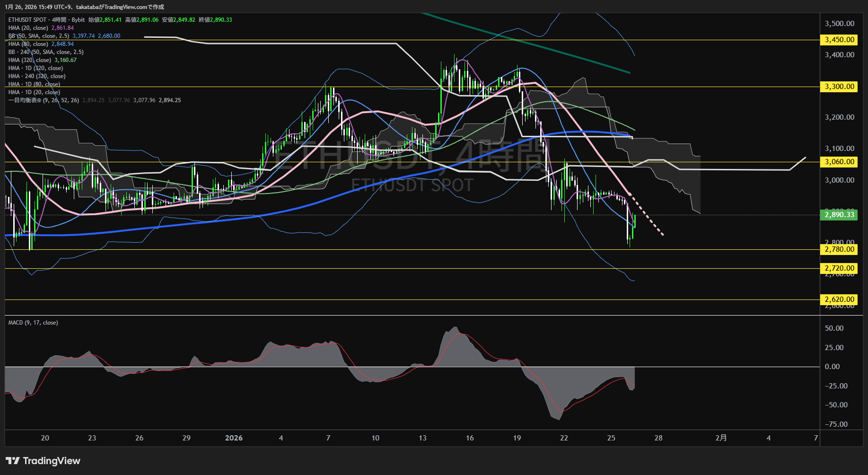Click the yellow 2,720.00 price label

coord(839,268)
